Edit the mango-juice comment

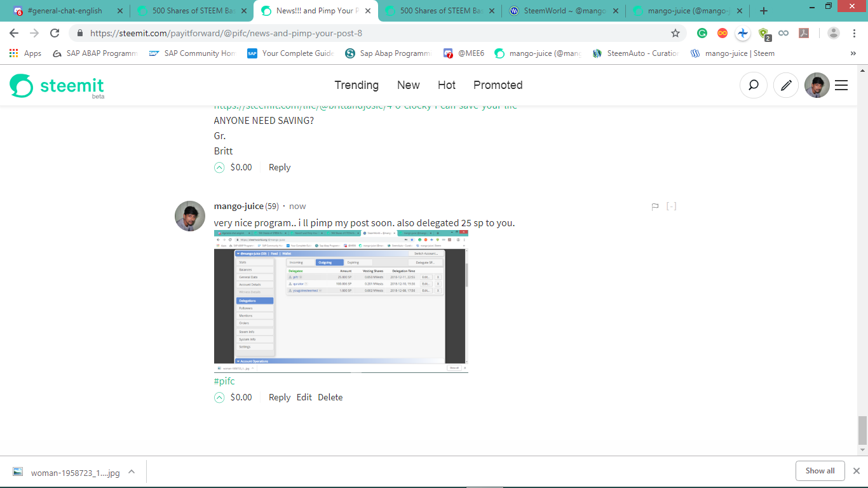[304, 398]
